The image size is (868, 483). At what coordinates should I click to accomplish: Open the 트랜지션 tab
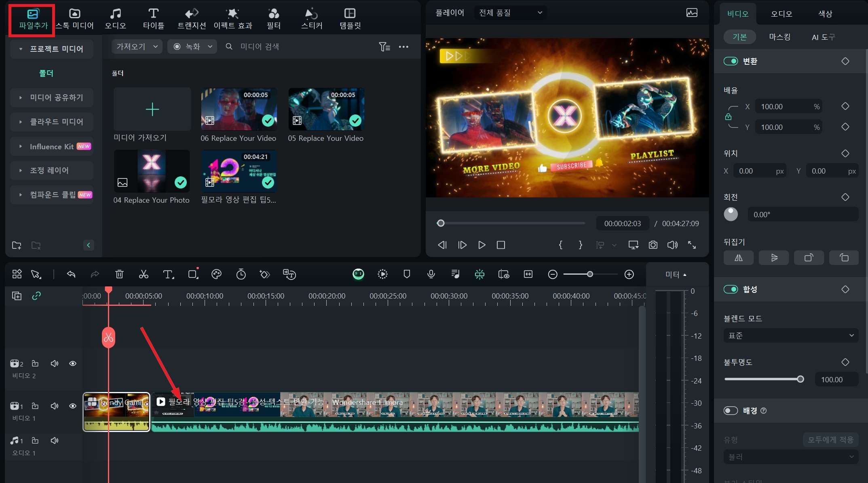pos(192,19)
